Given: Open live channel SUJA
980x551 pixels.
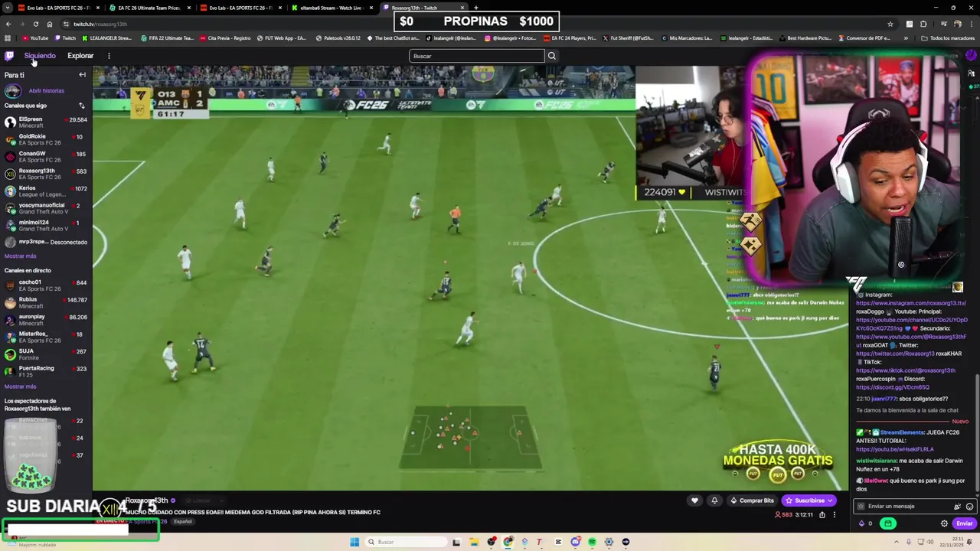Looking at the screenshot, I should [46, 354].
